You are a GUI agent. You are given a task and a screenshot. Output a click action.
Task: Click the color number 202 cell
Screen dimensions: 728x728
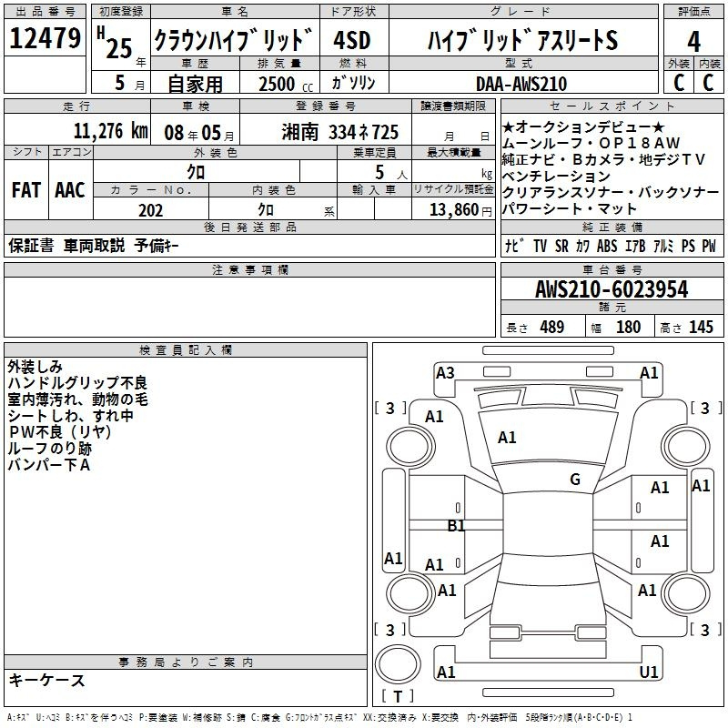[151, 210]
